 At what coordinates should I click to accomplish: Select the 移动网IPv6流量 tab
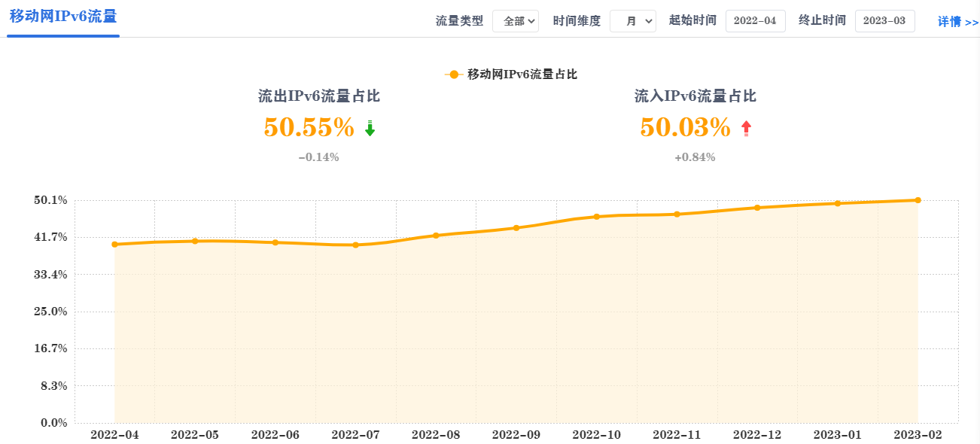pos(63,17)
